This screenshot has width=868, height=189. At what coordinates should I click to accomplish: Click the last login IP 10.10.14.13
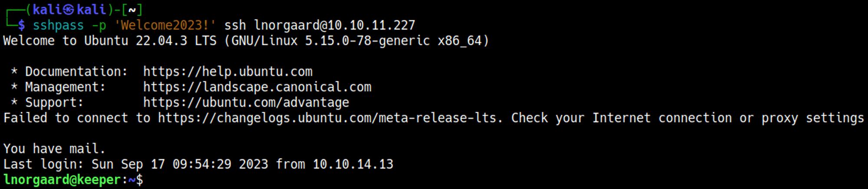353,164
